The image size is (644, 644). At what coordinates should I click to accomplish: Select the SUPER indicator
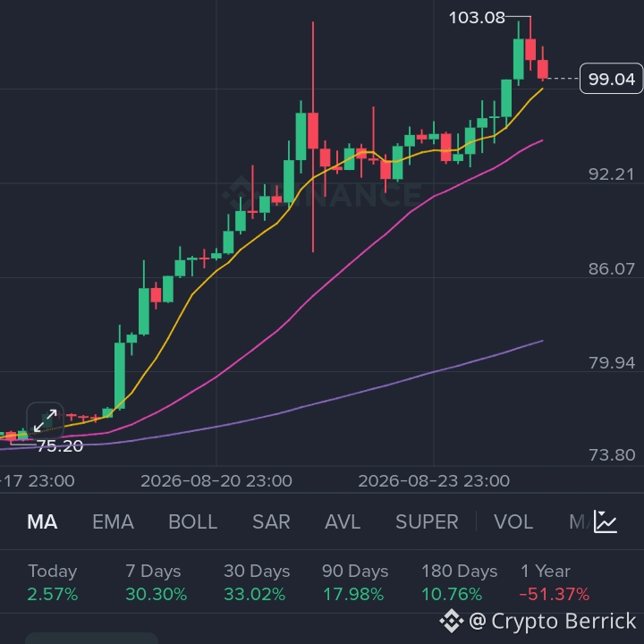427,522
